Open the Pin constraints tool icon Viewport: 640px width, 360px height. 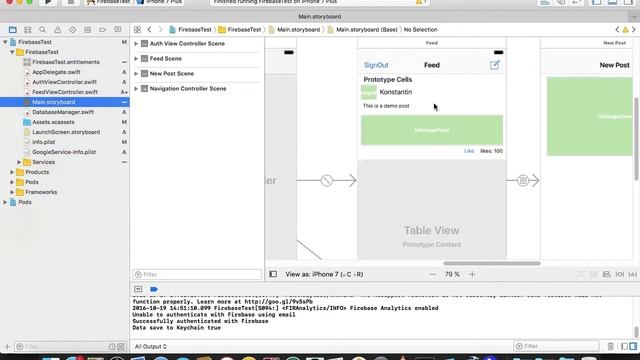click(x=620, y=274)
